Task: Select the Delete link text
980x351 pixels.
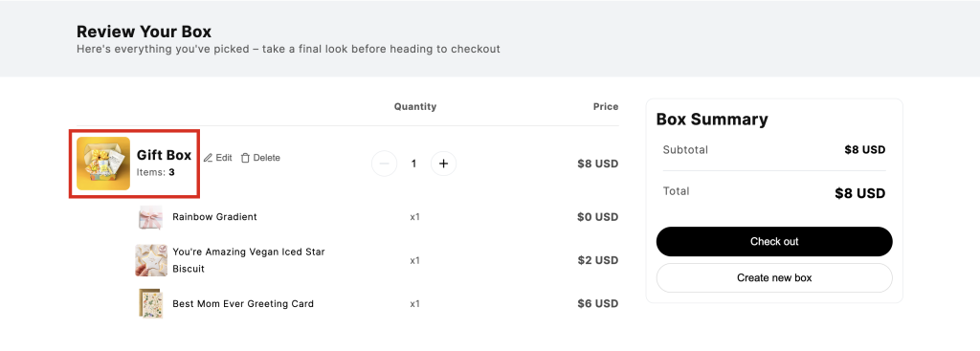Action: (266, 158)
